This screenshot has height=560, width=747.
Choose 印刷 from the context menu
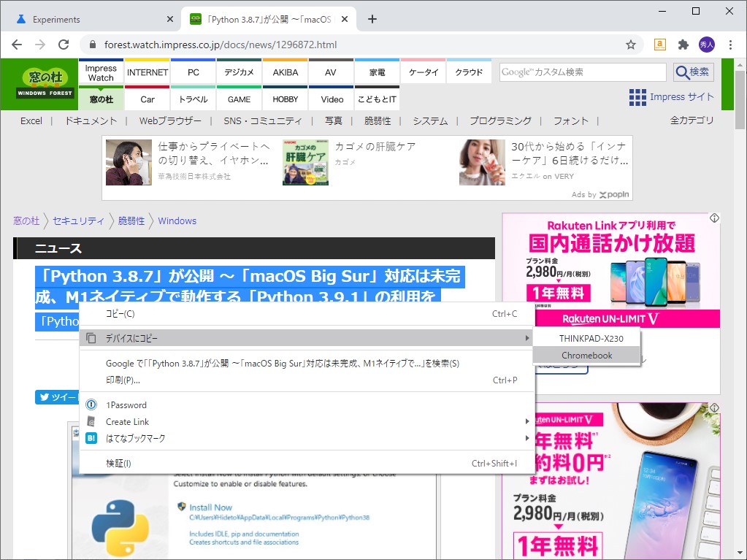click(124, 381)
